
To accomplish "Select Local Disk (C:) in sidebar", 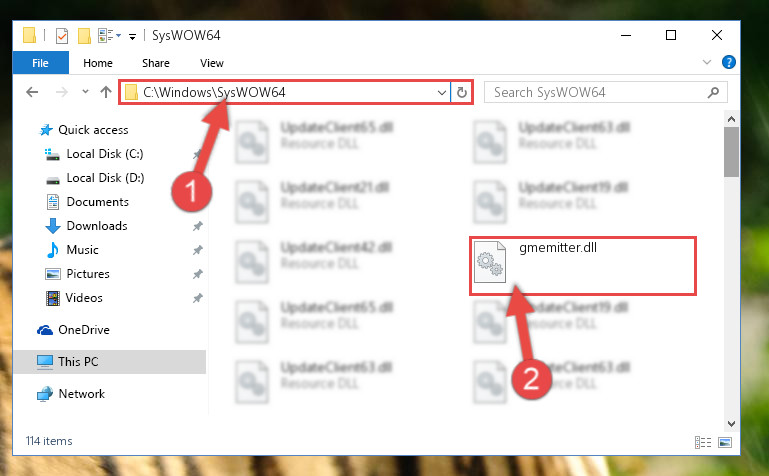I will 105,154.
